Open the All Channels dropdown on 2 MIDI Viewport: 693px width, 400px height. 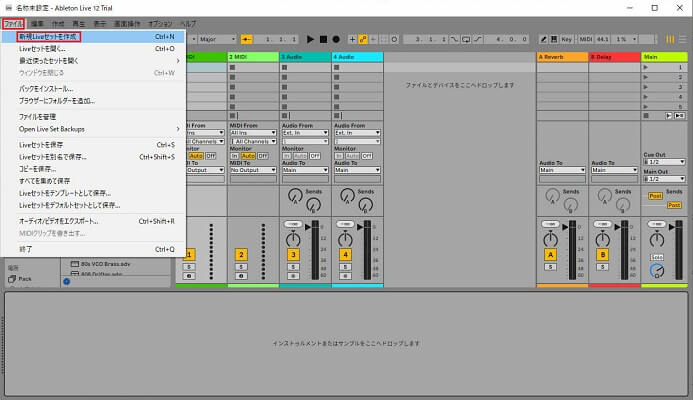pos(253,141)
